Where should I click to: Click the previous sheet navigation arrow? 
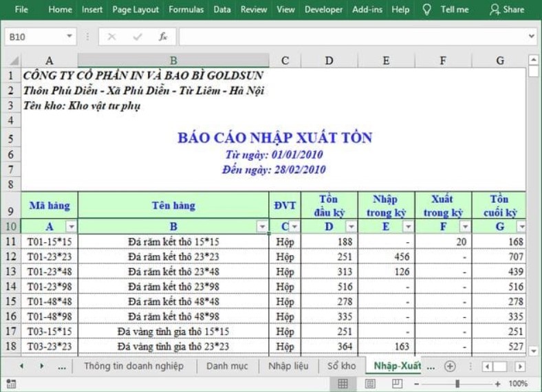(22, 366)
